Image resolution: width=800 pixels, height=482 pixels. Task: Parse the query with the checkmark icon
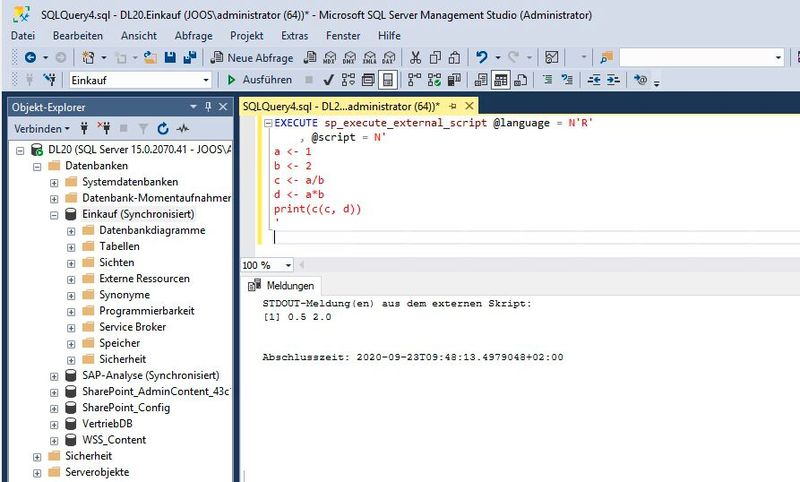pyautogui.click(x=329, y=80)
